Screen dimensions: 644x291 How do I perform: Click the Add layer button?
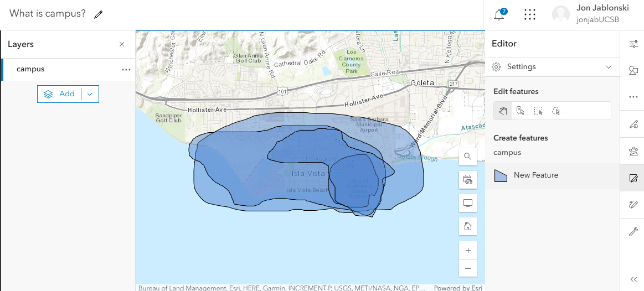[60, 94]
